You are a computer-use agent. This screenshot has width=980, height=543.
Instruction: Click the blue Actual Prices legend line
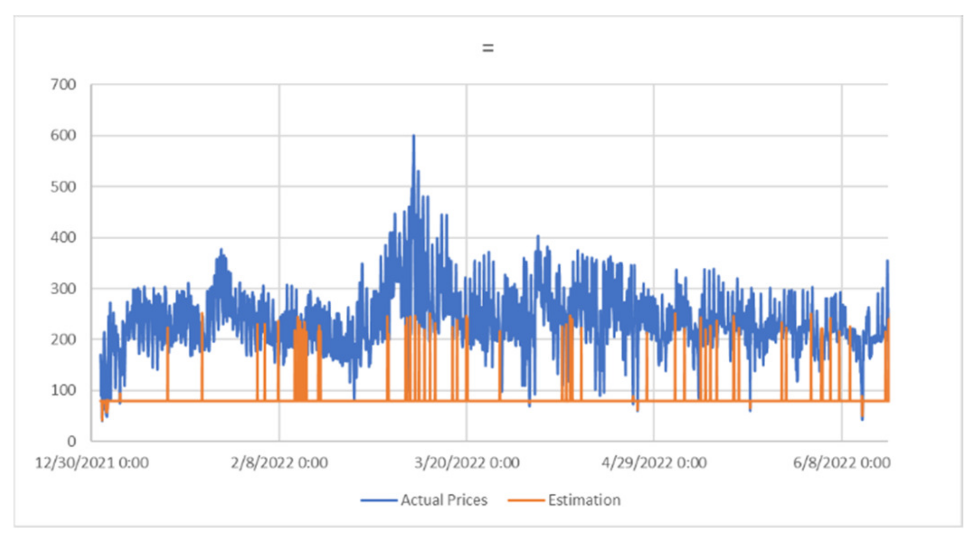(378, 501)
